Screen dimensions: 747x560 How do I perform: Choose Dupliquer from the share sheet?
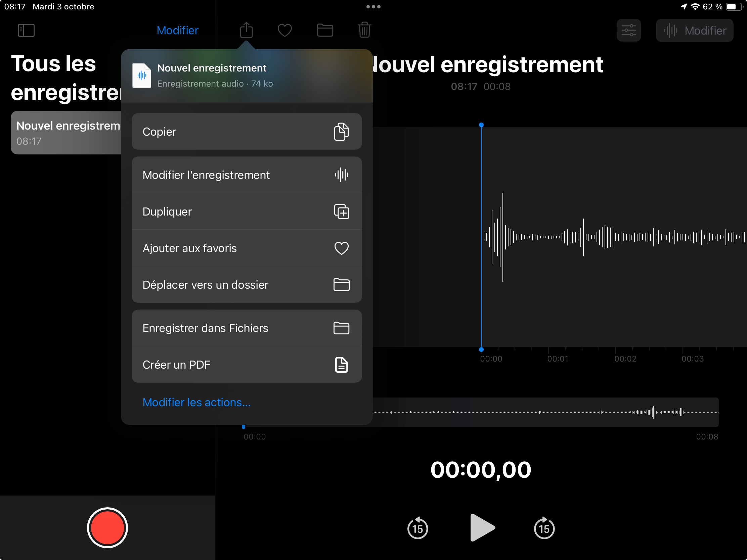pos(247,212)
